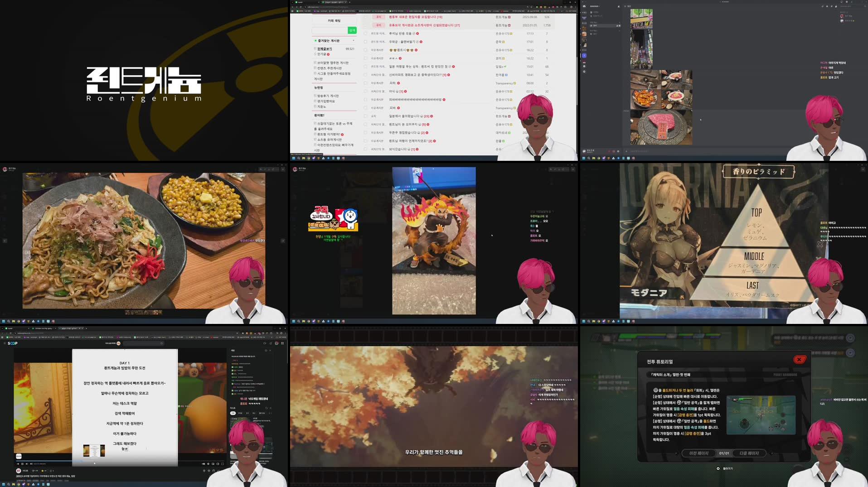Click the SOOP logo in the page header
The image size is (868, 487).
click(x=13, y=344)
